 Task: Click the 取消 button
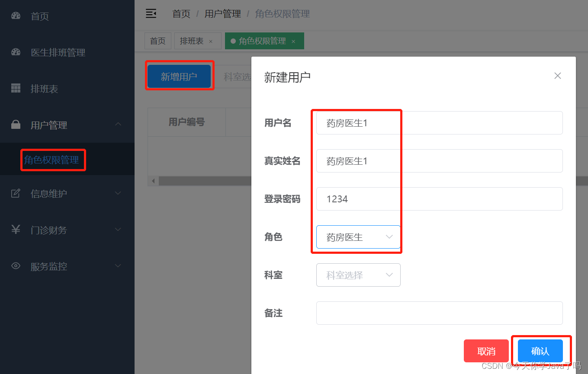[x=486, y=351]
